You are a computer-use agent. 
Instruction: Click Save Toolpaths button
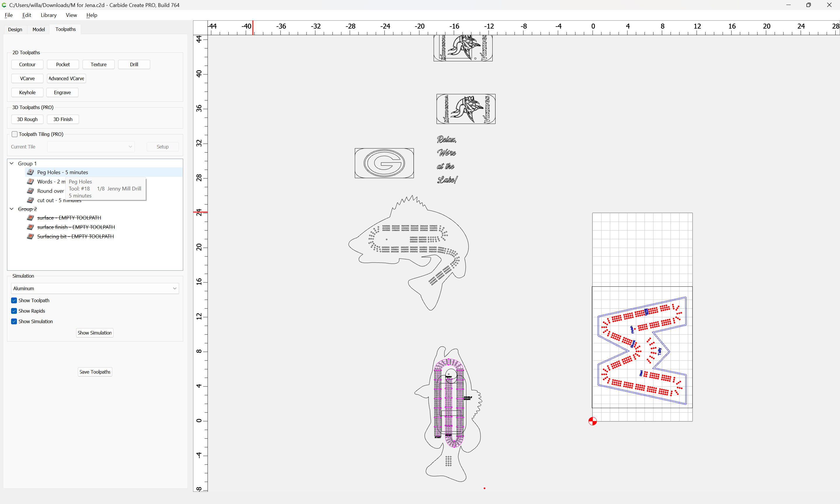tap(95, 372)
